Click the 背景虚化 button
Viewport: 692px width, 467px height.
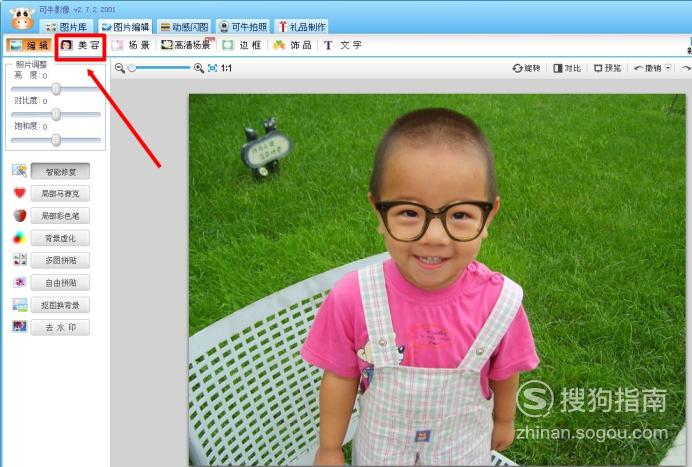coord(60,238)
